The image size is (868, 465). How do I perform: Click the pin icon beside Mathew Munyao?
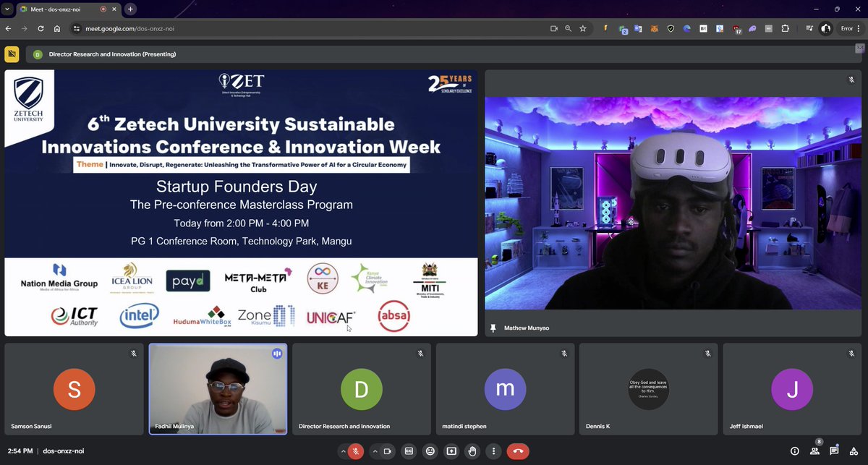point(493,328)
